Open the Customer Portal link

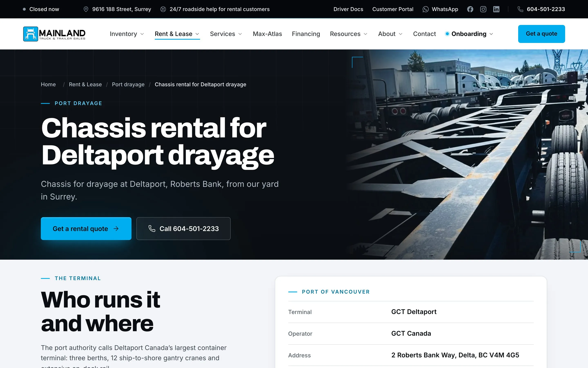(393, 9)
